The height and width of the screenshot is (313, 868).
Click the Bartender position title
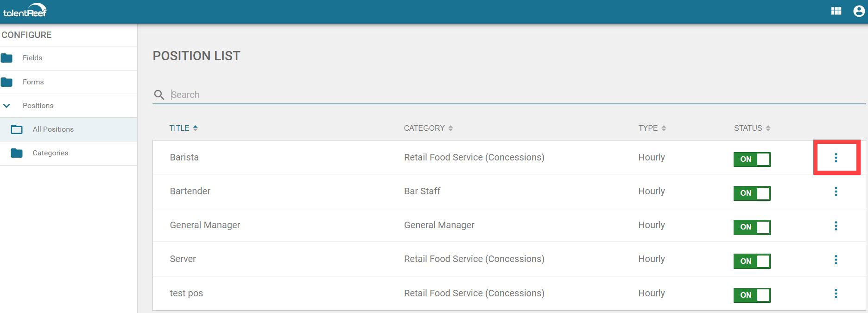[190, 191]
